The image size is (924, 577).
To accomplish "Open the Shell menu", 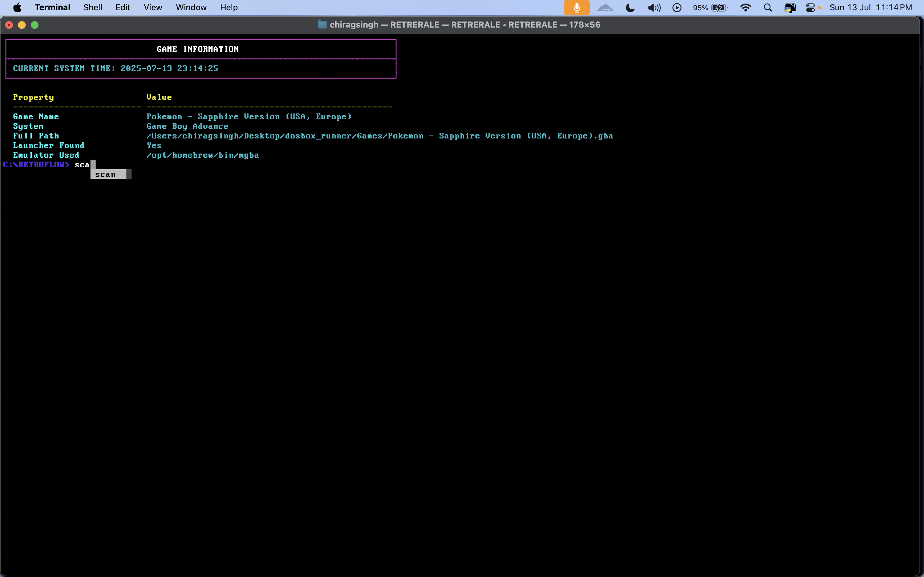I will 93,8.
